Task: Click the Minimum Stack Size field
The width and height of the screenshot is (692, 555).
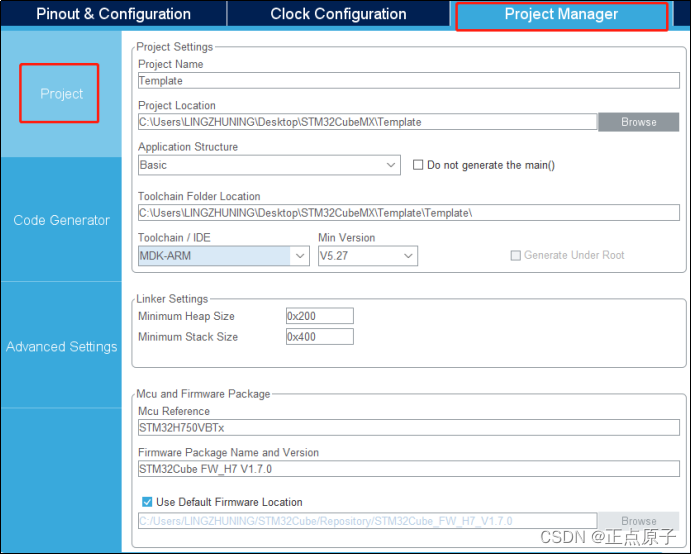Action: tap(320, 337)
